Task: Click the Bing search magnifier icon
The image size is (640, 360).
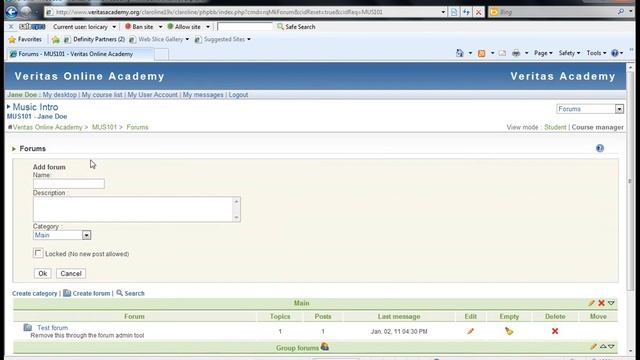Action: pos(620,12)
